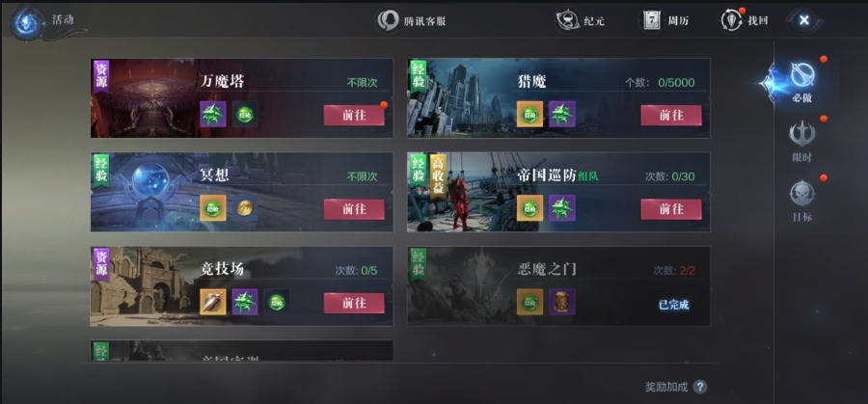The image size is (868, 404).
Task: Go to 竞技场 with its 前往 button
Action: point(354,304)
